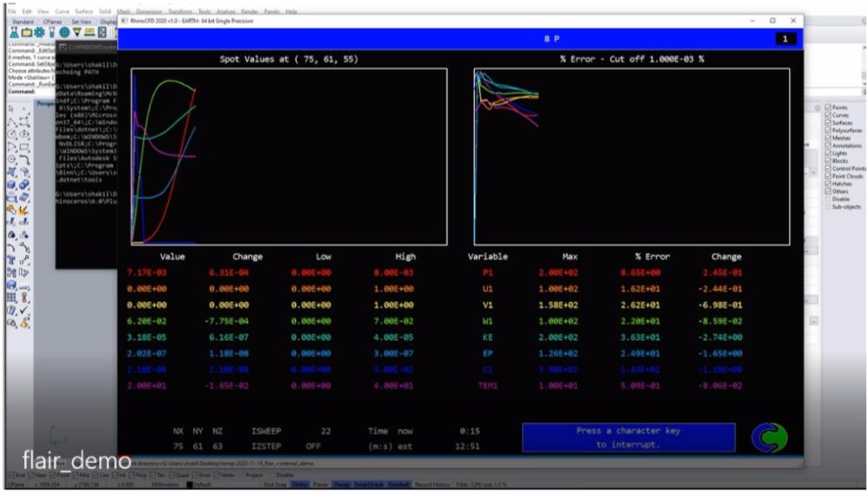868x491 pixels.
Task: Select the Standard toolbar tab
Action: (23, 22)
